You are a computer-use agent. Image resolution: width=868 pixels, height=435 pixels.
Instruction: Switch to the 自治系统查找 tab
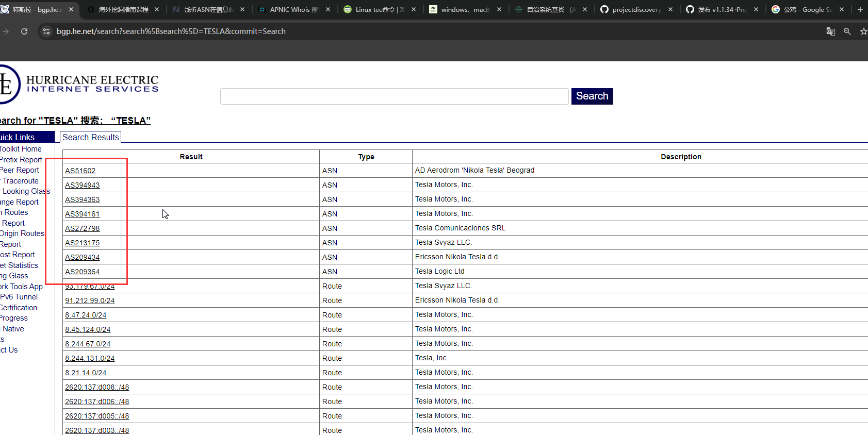pyautogui.click(x=551, y=9)
